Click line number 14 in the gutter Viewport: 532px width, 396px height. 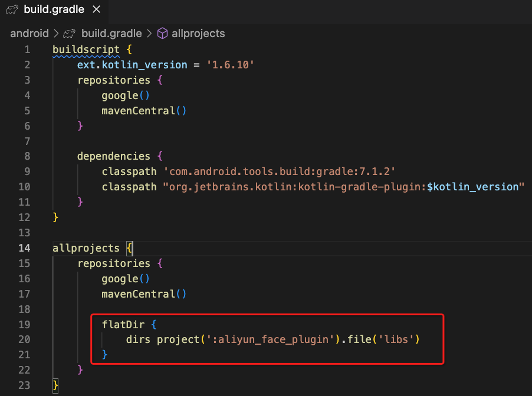24,248
